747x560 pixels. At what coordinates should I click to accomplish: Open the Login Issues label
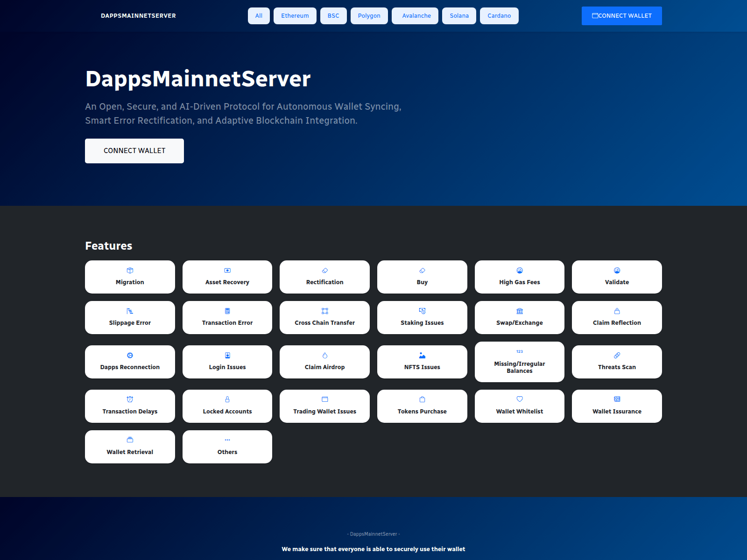[227, 367]
